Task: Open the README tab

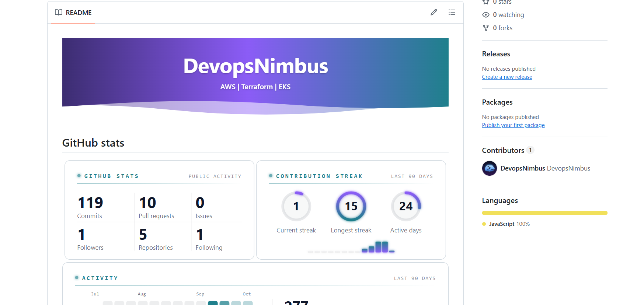Action: (x=73, y=13)
